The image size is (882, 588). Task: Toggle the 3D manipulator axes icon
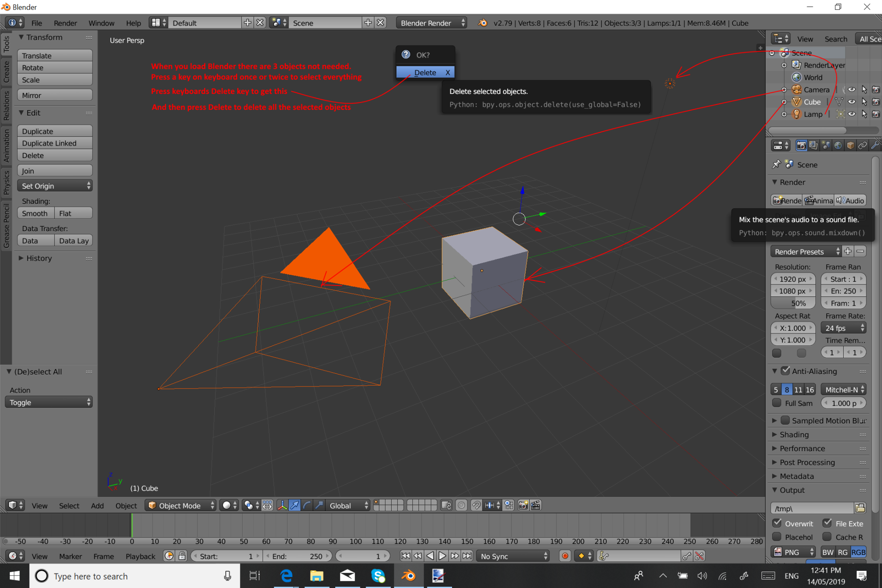click(x=282, y=506)
